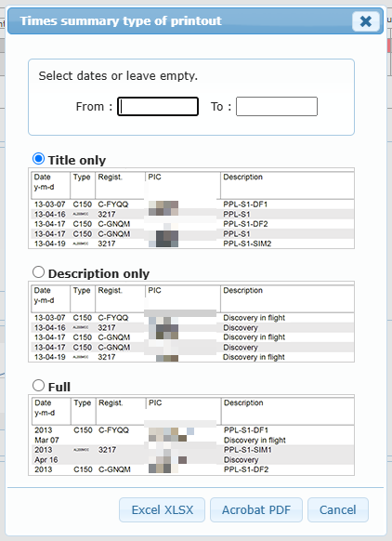Screen dimensions: 392x541
Task: Export as Excel XLSX
Action: click(162, 509)
